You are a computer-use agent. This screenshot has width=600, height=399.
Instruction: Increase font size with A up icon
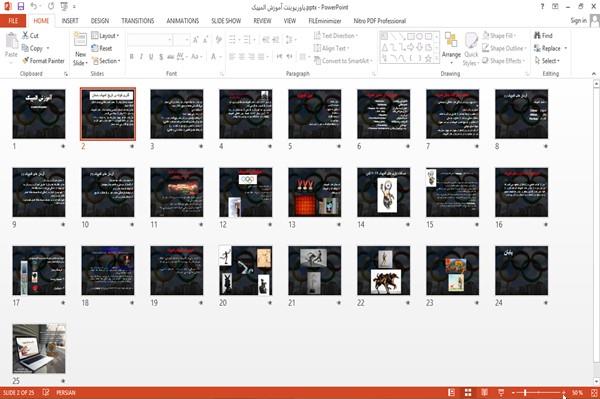[x=196, y=39]
